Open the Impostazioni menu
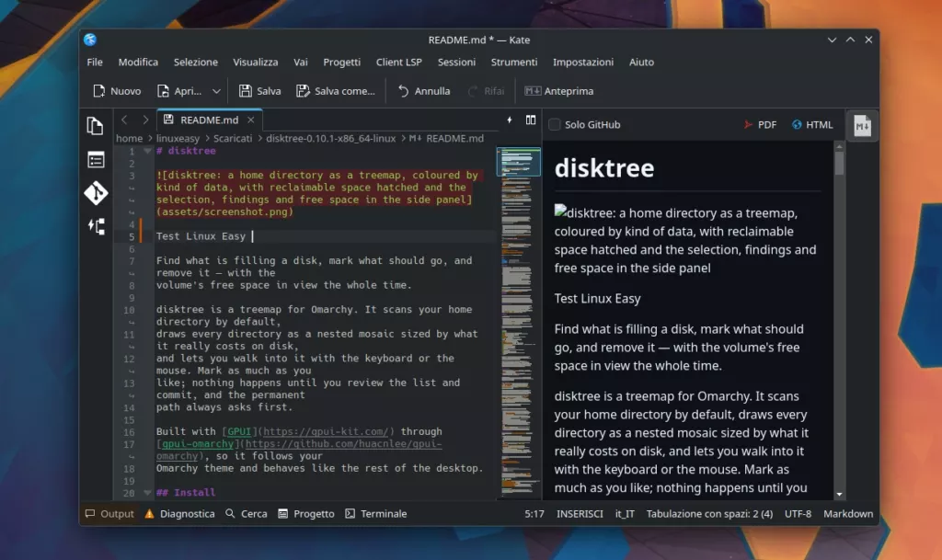Screen dimensions: 942x560 click(x=583, y=63)
